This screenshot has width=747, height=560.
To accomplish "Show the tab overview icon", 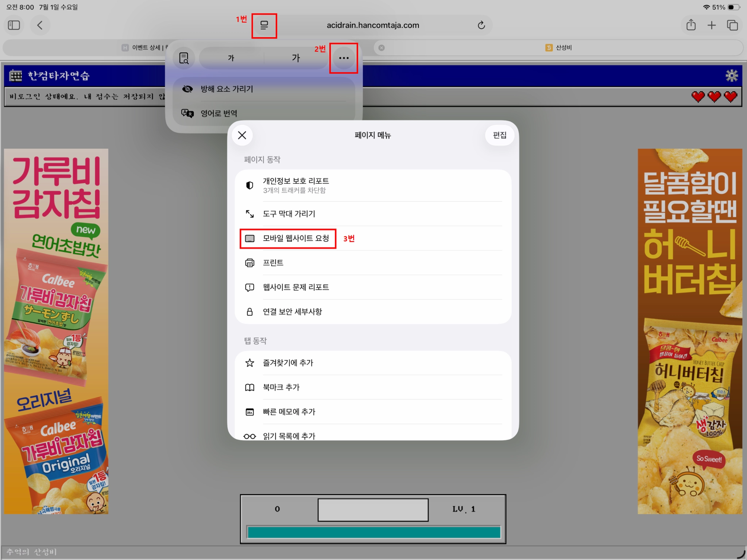I will 732,25.
